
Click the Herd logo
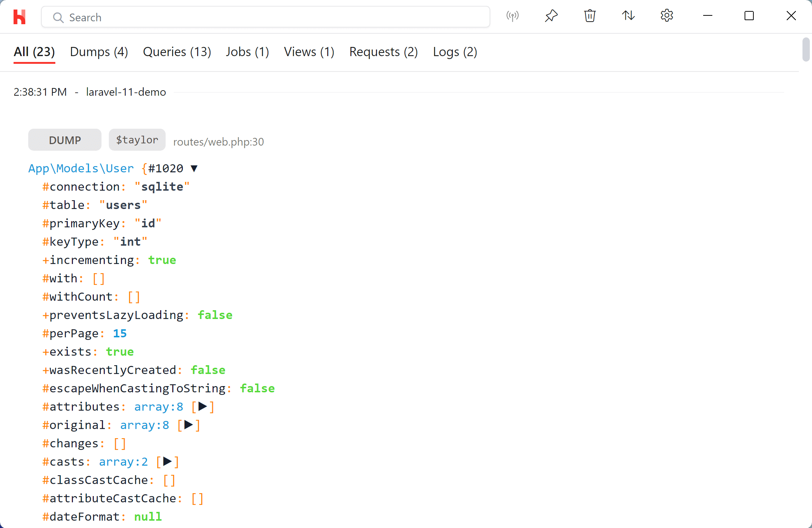click(x=19, y=16)
